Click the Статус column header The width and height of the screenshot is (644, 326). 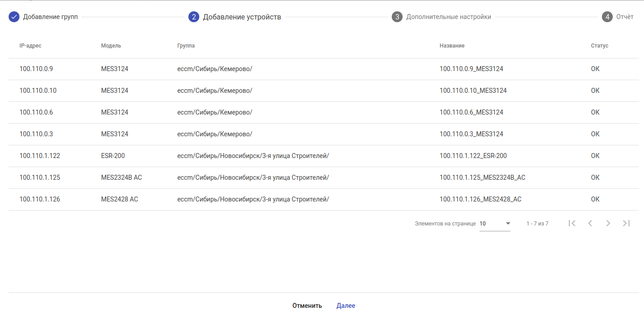point(599,46)
